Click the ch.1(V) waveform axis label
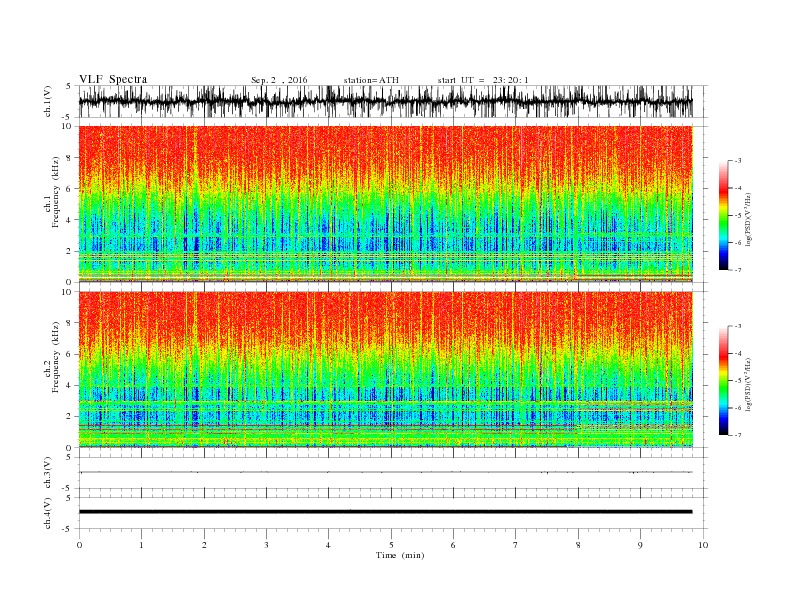792x612 pixels. [x=48, y=101]
